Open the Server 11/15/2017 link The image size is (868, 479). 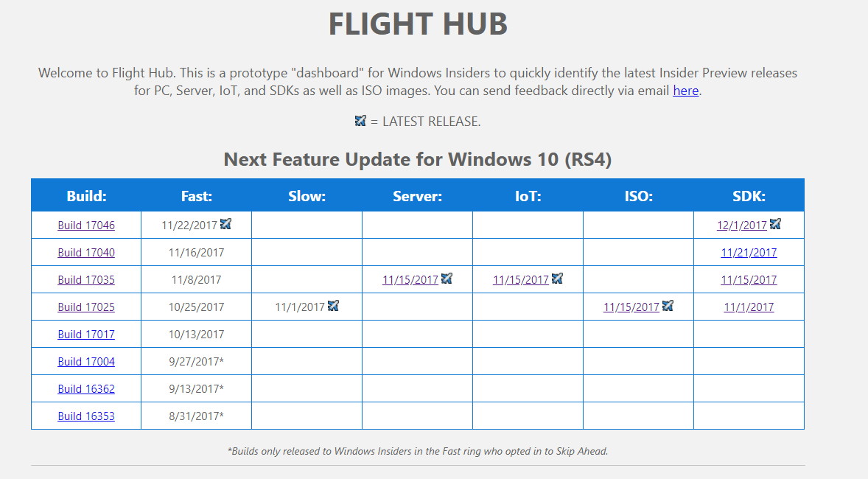(410, 279)
